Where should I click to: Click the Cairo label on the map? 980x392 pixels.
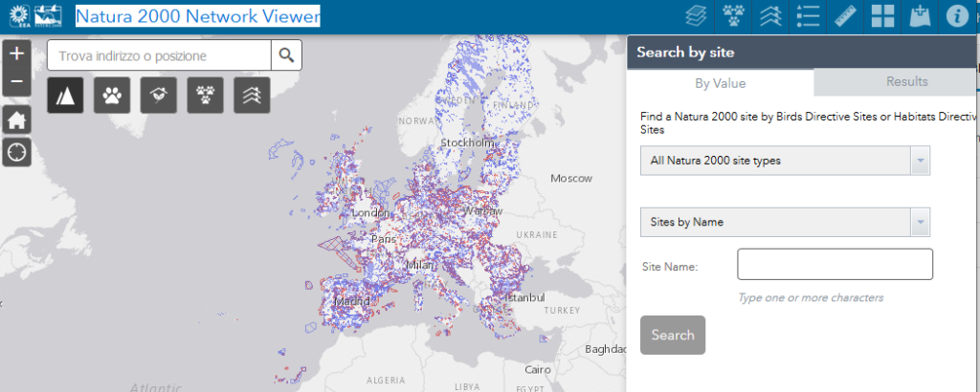(x=538, y=369)
